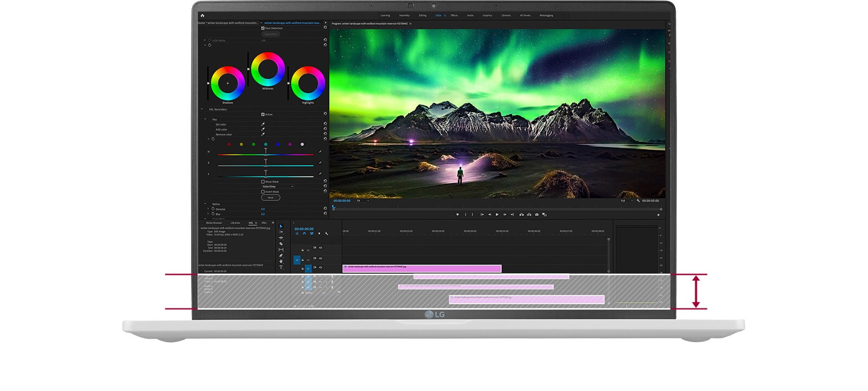
Task: Select the Selection arrow tool
Action: (281, 226)
